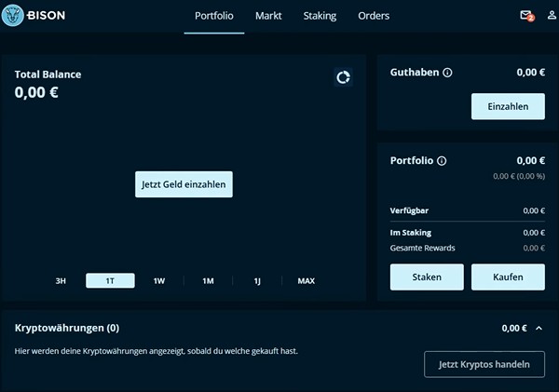
Task: Toggle the donut chart view icon
Action: coord(343,77)
